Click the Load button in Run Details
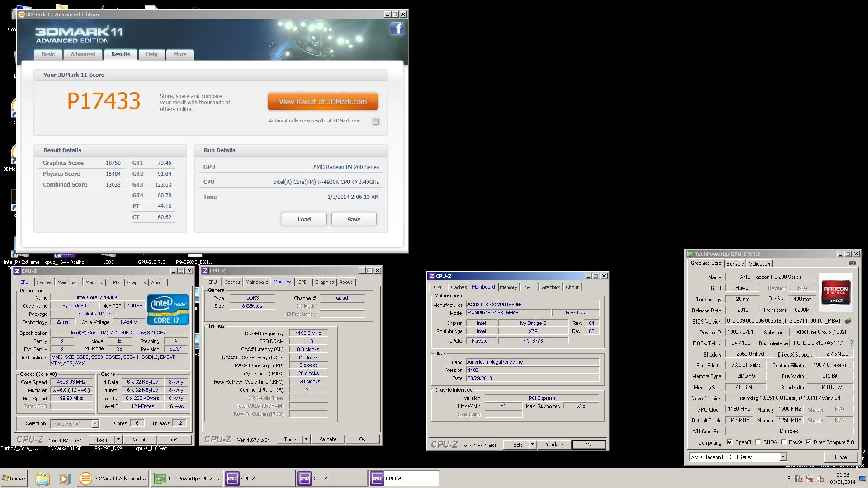 click(x=304, y=219)
